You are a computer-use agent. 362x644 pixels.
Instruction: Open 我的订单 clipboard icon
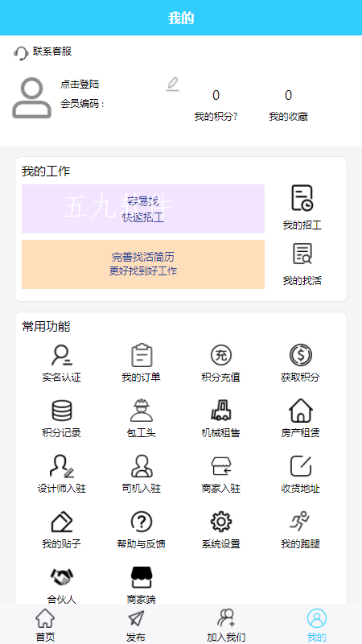pyautogui.click(x=142, y=355)
